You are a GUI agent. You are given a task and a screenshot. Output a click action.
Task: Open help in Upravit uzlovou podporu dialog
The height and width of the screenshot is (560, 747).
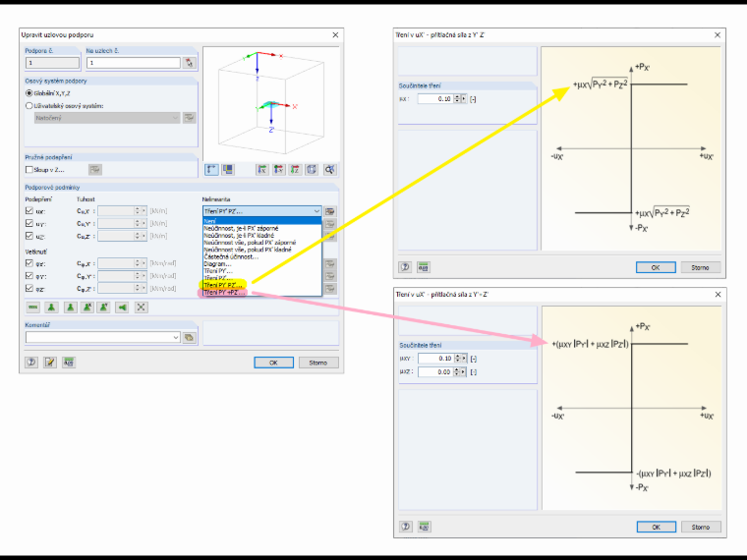(x=31, y=363)
